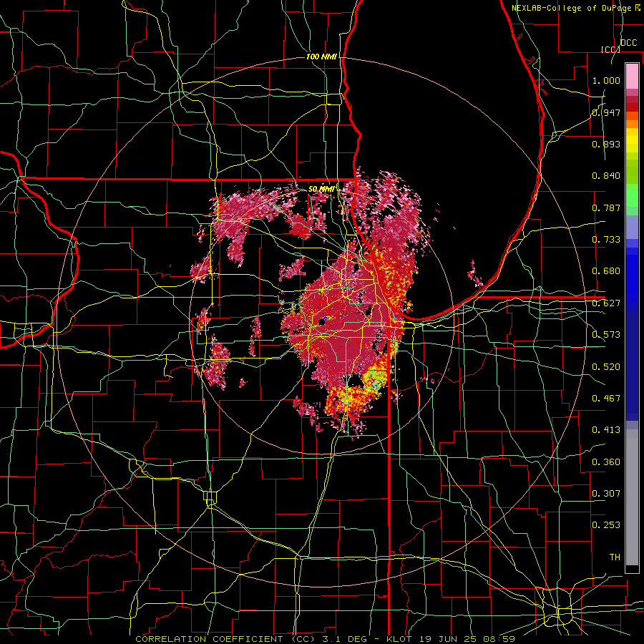
Task: Click the 0.680 legend value
Action: pos(606,271)
